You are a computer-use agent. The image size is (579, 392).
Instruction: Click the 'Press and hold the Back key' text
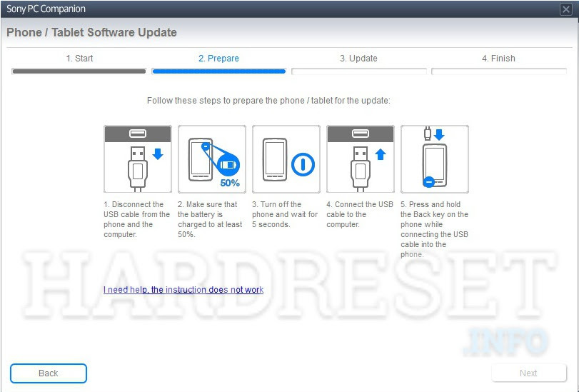point(434,229)
